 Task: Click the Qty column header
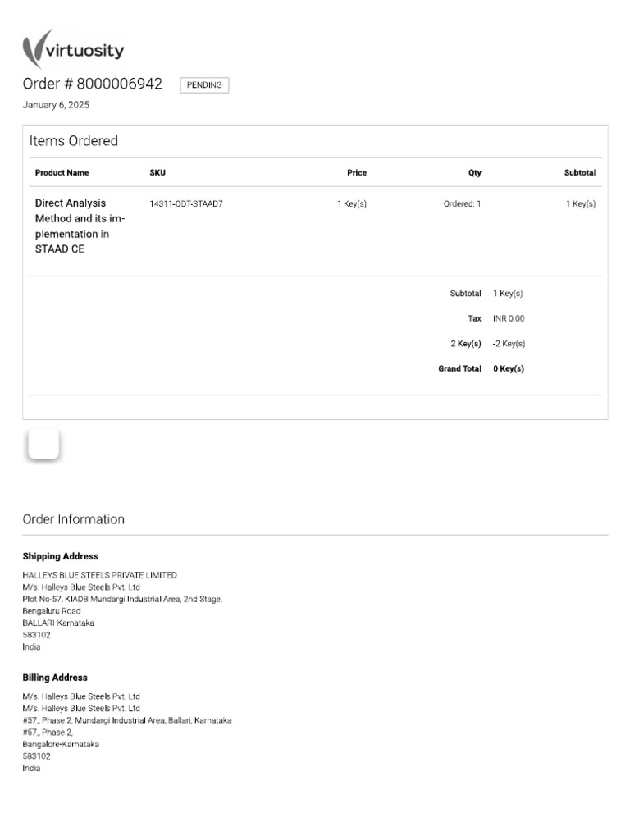click(475, 173)
